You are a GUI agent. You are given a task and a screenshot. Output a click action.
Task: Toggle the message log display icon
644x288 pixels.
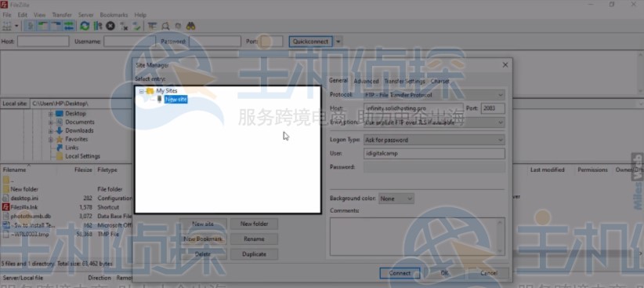pos(30,26)
